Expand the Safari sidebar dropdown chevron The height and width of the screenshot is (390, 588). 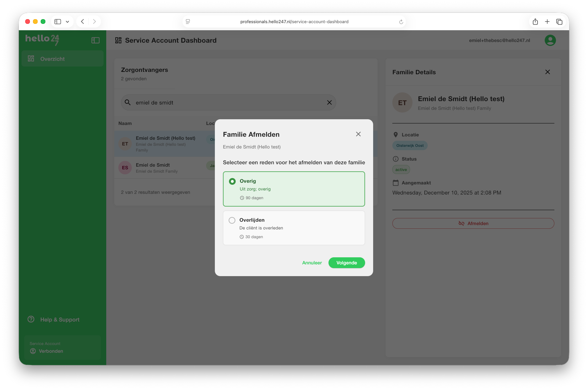[x=68, y=22]
